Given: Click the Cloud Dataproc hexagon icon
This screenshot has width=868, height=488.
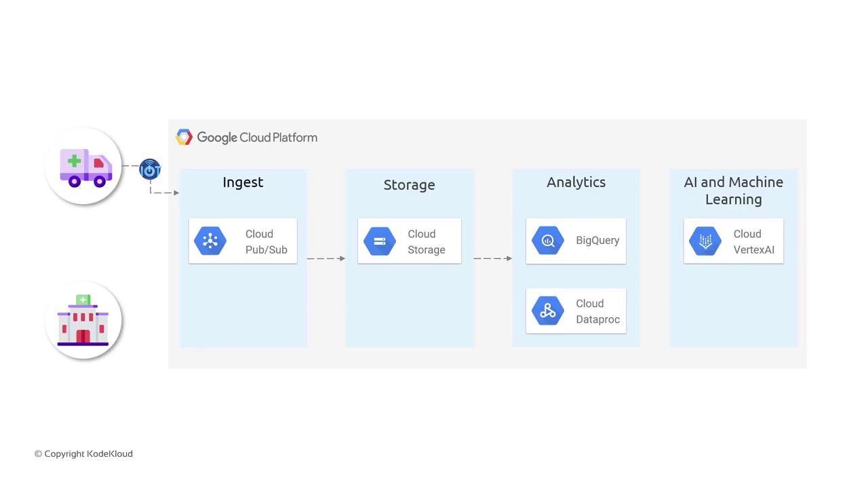Looking at the screenshot, I should [x=548, y=311].
